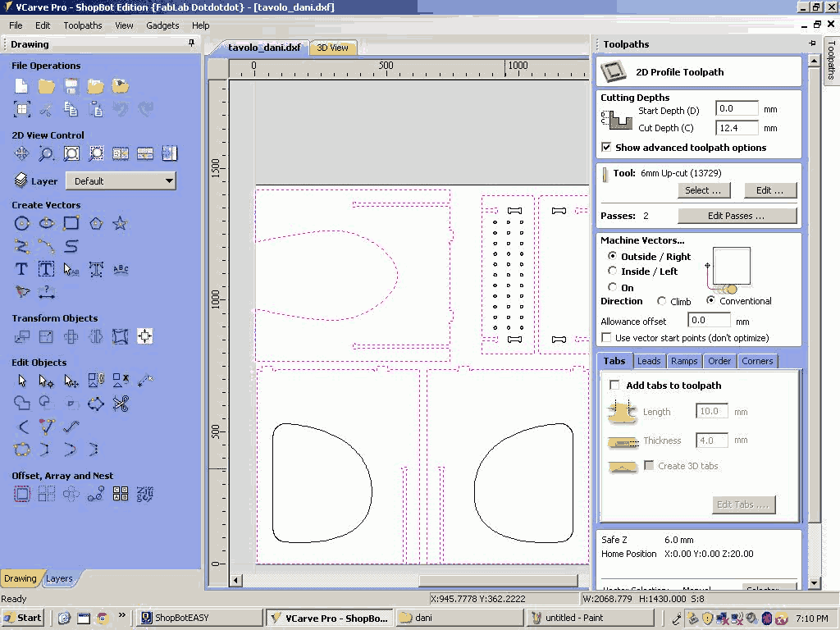This screenshot has width=840, height=630.
Task: Activate the Zoom magnifier tool
Action: 47,153
